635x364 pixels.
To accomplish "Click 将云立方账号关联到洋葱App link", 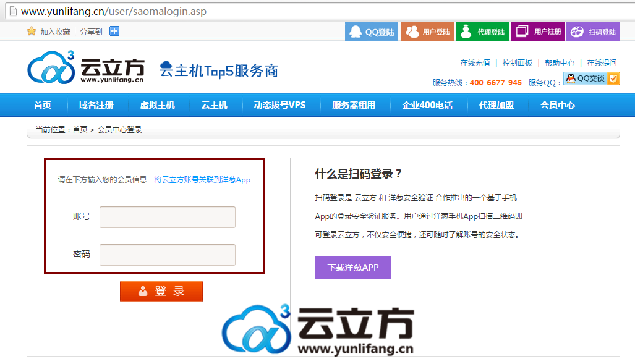I will (202, 180).
